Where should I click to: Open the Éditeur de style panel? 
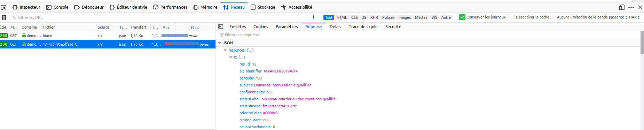pyautogui.click(x=128, y=7)
